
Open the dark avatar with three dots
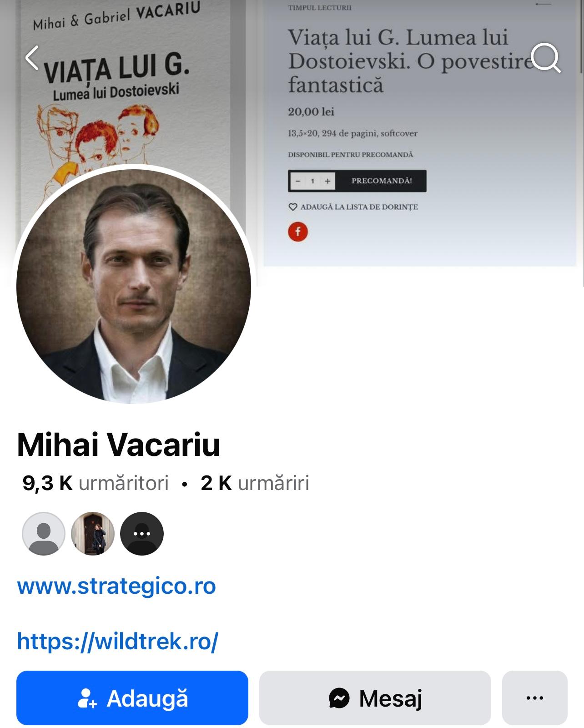pyautogui.click(x=142, y=534)
